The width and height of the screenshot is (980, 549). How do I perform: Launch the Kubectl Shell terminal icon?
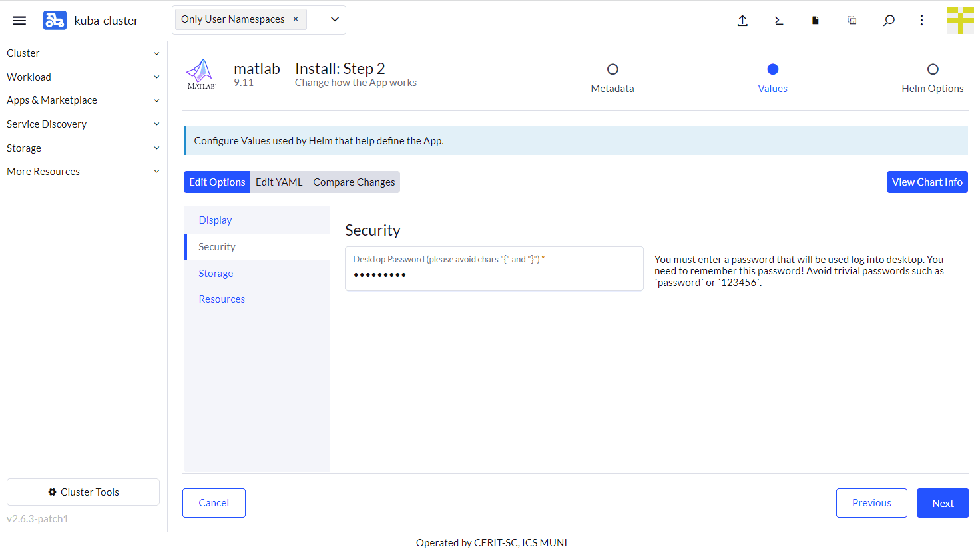click(778, 20)
